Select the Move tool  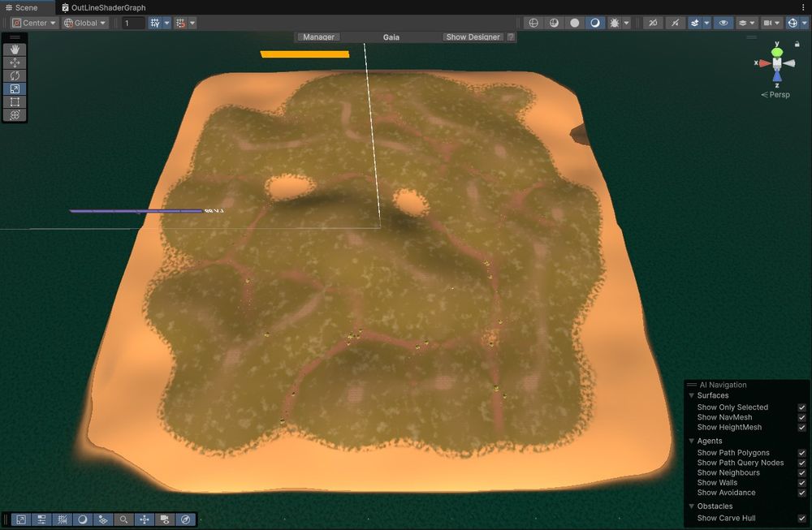pos(15,62)
